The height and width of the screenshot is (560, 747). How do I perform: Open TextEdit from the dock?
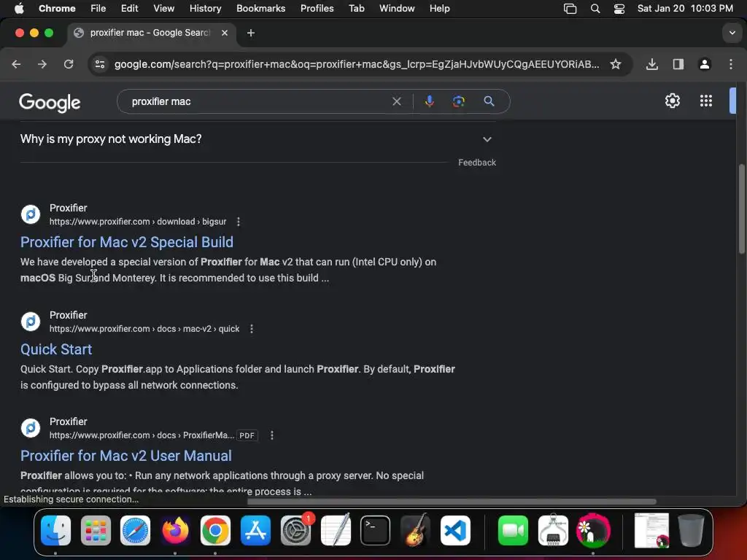coord(336,531)
